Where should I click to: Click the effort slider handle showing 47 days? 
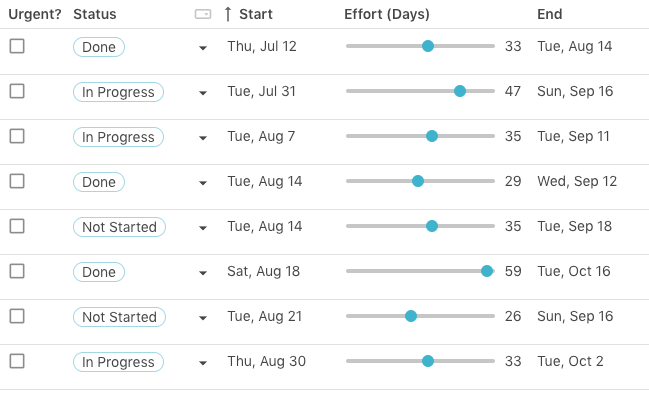tap(460, 91)
